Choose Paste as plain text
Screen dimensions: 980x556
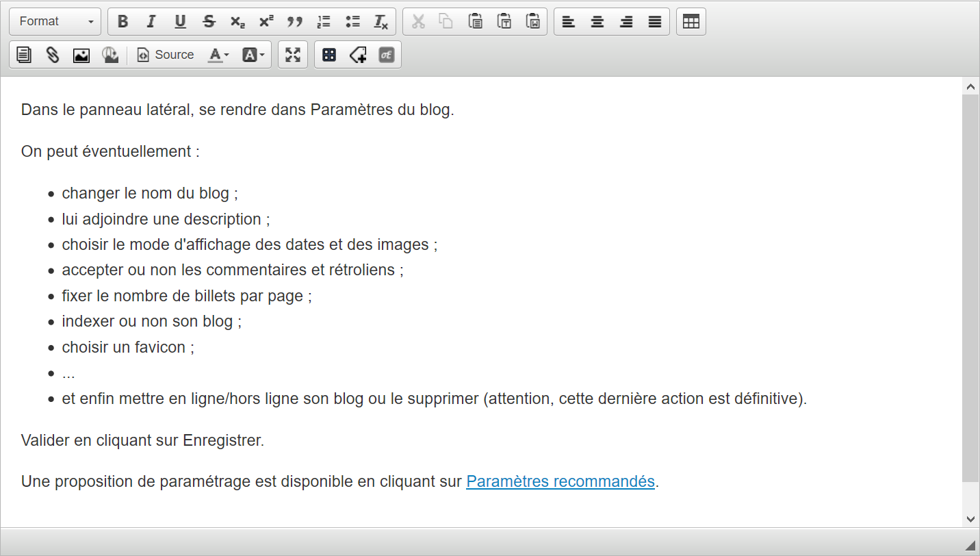[x=504, y=21]
